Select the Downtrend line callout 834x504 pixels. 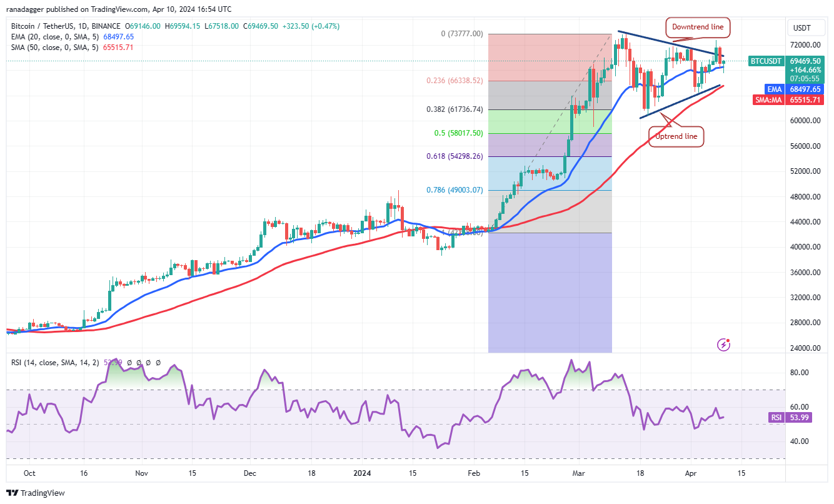698,27
